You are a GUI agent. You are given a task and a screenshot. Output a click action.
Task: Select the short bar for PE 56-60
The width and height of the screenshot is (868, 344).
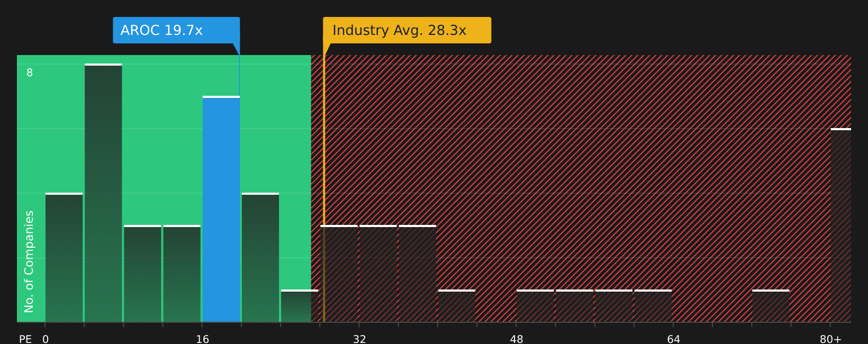614,306
